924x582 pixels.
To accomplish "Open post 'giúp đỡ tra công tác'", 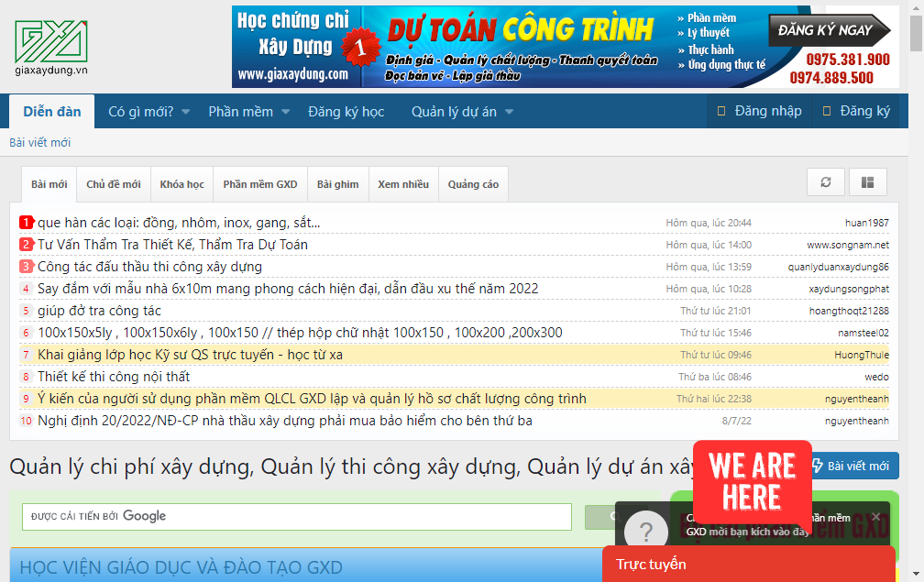I will coord(99,311).
